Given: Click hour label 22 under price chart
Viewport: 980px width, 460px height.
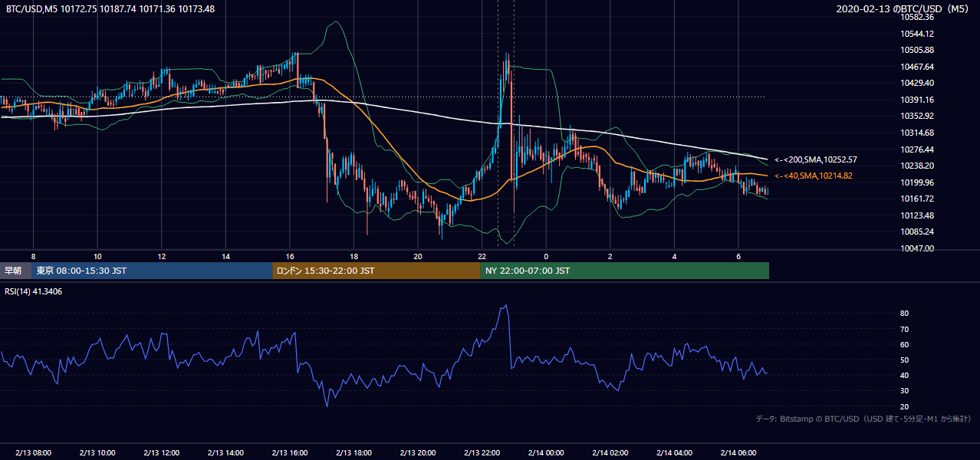Looking at the screenshot, I should point(482,256).
